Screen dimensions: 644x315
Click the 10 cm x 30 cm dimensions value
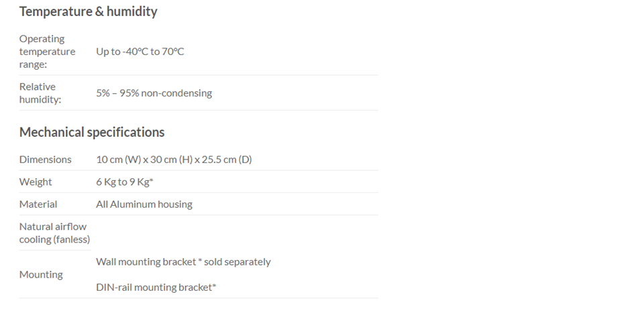(x=174, y=159)
